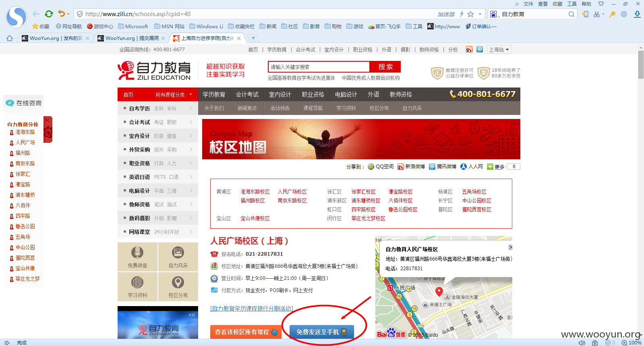This screenshot has height=346, width=644.
Task: Click the orange undo restore icon
Action: [x=61, y=14]
